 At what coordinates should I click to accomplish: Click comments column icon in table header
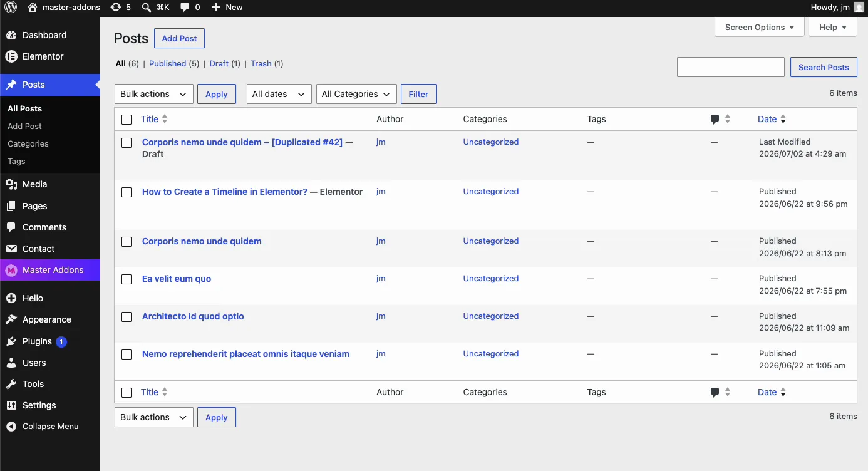pos(715,119)
